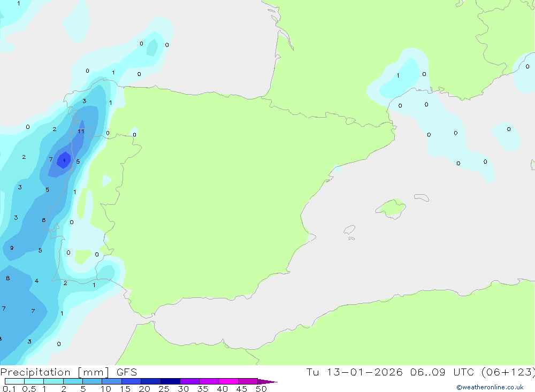This screenshot has width=535, height=392.
Task: Open the weatheronline.co.uk copyright link
Action: [490, 387]
